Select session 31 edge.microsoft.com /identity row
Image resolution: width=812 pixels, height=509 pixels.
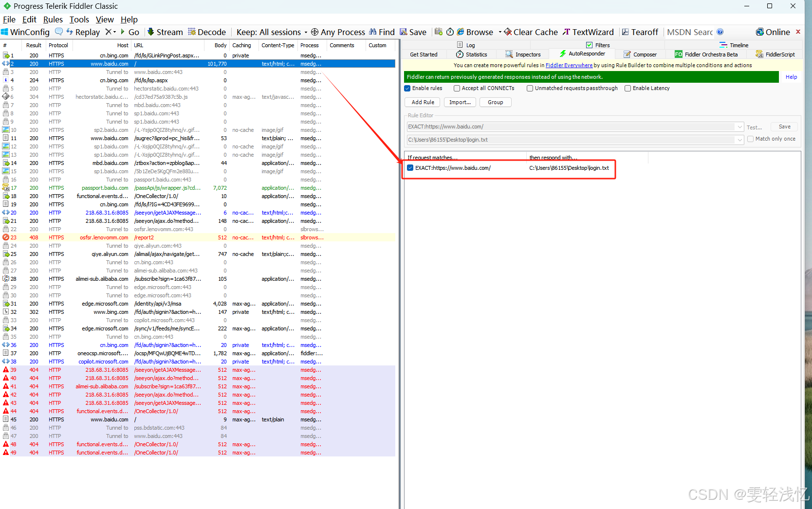pyautogui.click(x=197, y=304)
